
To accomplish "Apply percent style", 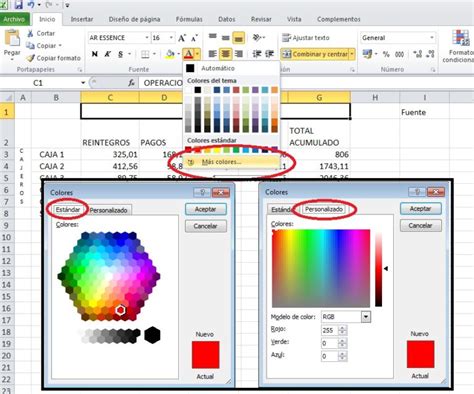I will [386, 54].
